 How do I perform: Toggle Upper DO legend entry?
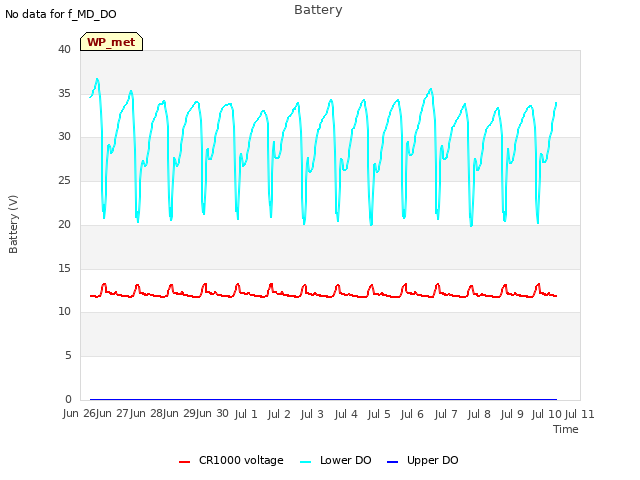click(x=422, y=460)
